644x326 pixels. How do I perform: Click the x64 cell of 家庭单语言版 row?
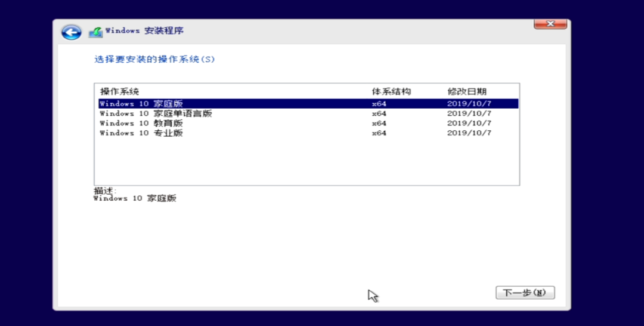tap(379, 113)
